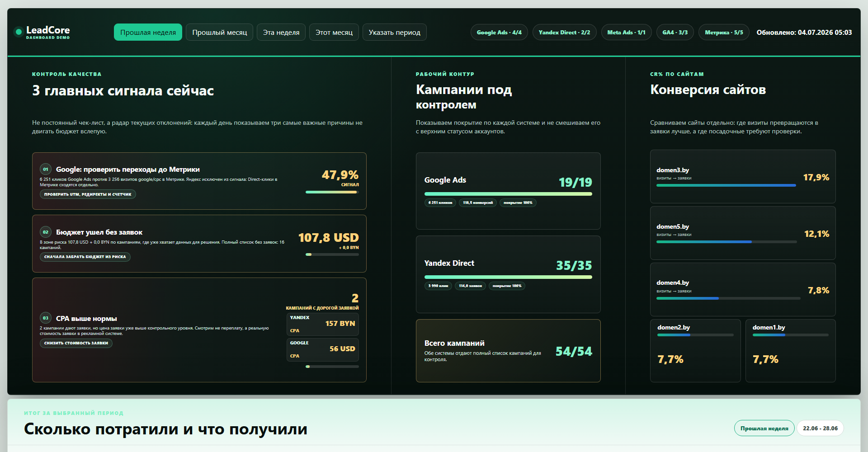
Task: Open the domen5.by conversion card
Action: click(x=743, y=233)
